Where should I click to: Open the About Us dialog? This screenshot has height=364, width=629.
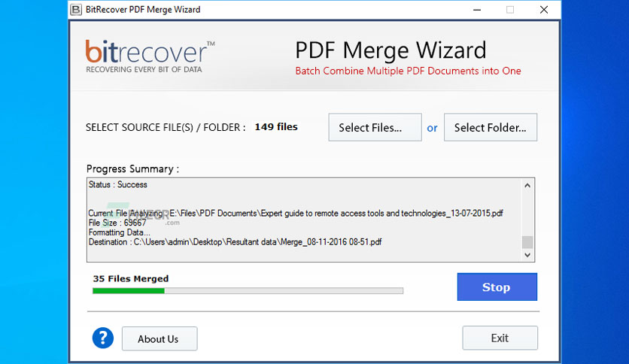tap(160, 338)
